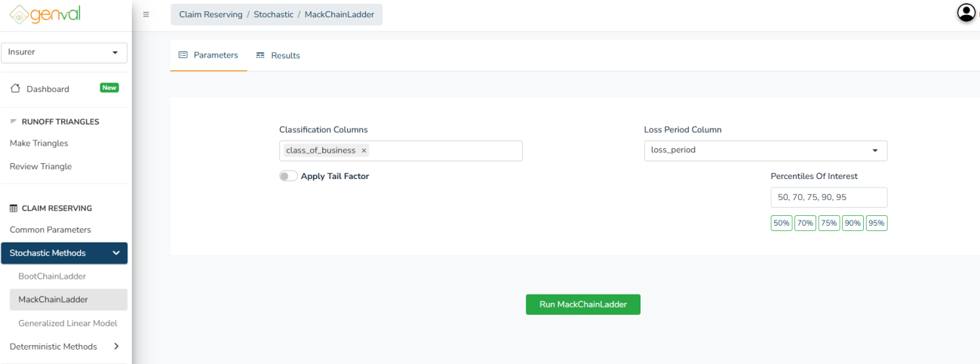Switch to the Results tab
The height and width of the screenshot is (364, 980).
click(x=278, y=56)
